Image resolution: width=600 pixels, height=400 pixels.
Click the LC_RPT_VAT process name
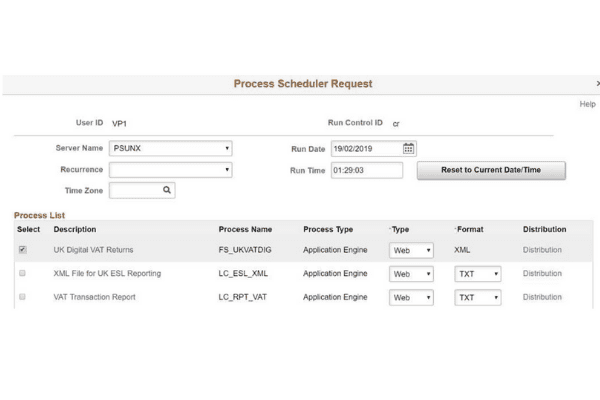tap(243, 297)
